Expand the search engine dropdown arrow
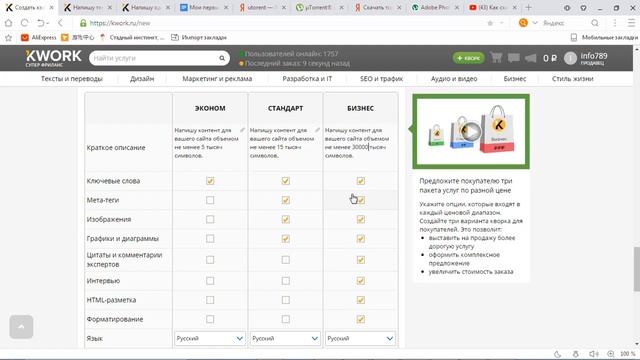The width and height of the screenshot is (640, 360). tap(534, 23)
